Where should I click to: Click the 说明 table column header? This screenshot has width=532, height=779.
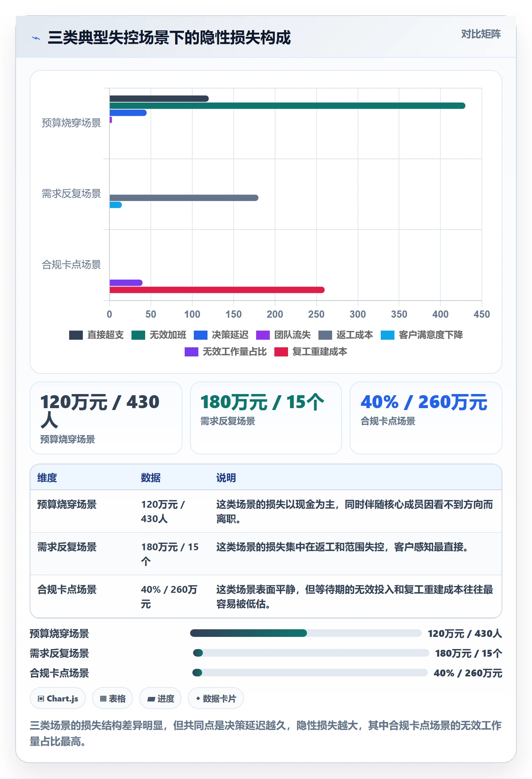click(226, 478)
